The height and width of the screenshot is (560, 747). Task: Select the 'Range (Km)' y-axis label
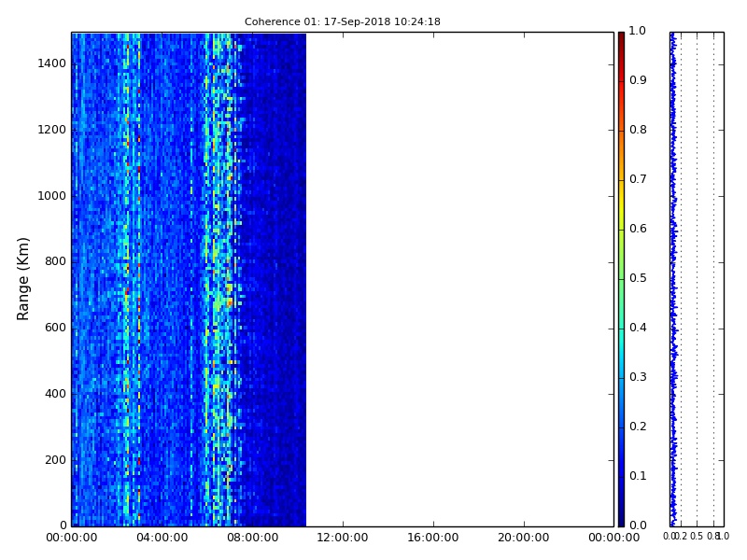click(x=22, y=279)
